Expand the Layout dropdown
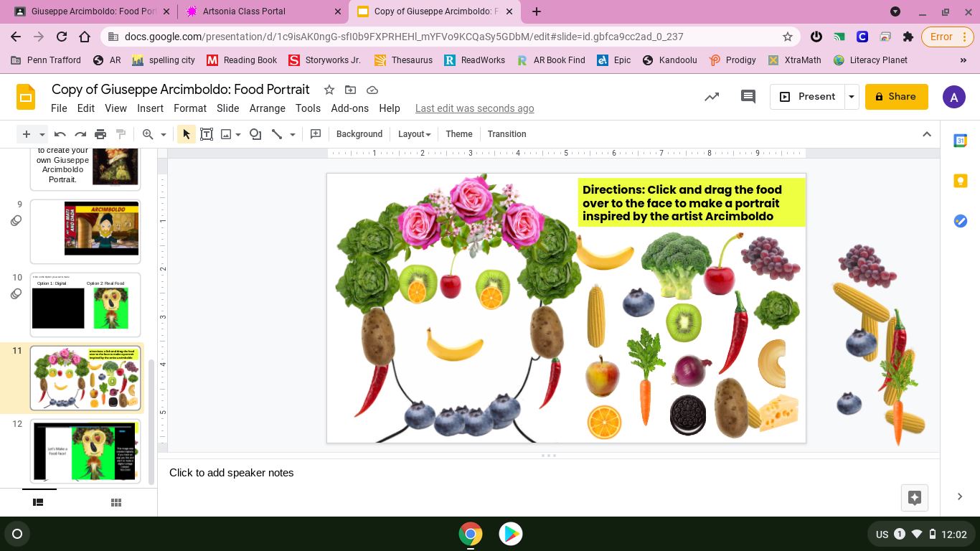The width and height of the screenshot is (980, 551). [x=414, y=134]
